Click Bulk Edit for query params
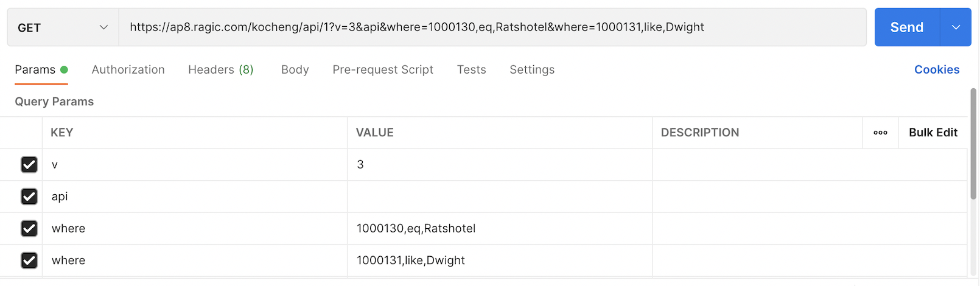The height and width of the screenshot is (286, 980). [933, 133]
